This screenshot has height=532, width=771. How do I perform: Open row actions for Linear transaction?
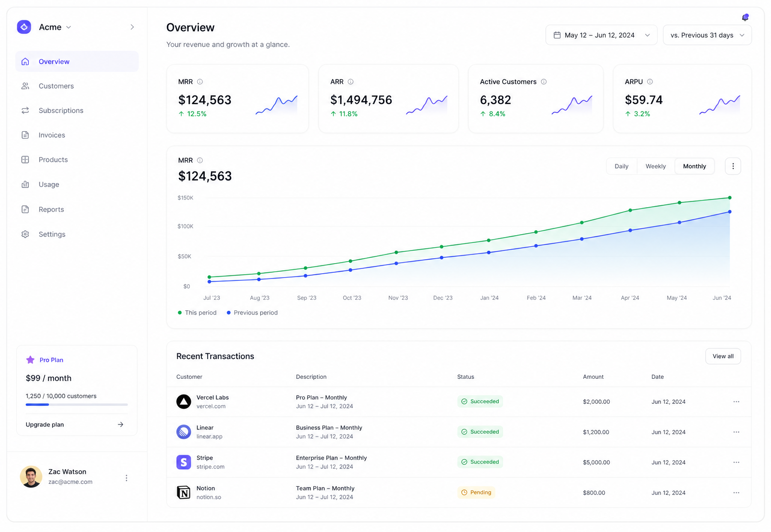(x=736, y=432)
